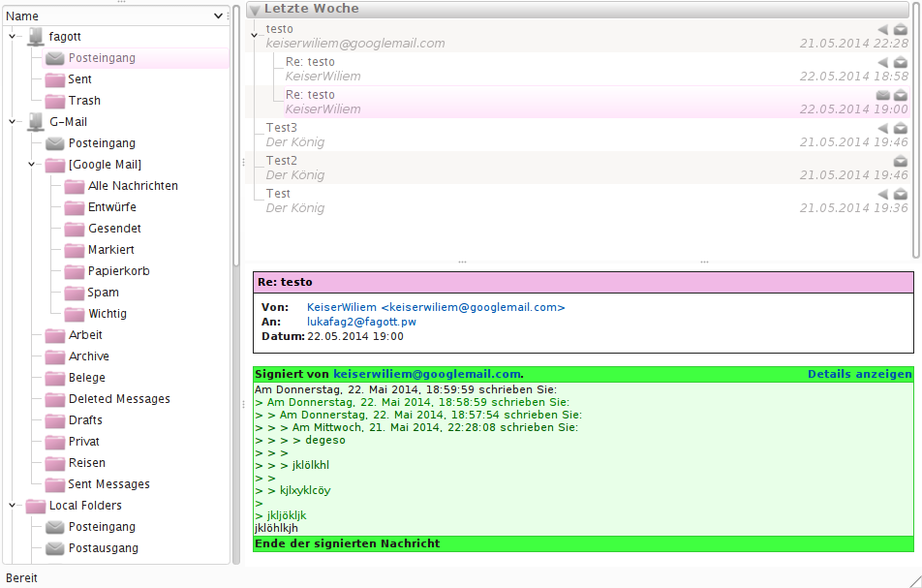Viewport: 922px width, 588px height.
Task: Open the Reisen folder
Action: [x=87, y=463]
